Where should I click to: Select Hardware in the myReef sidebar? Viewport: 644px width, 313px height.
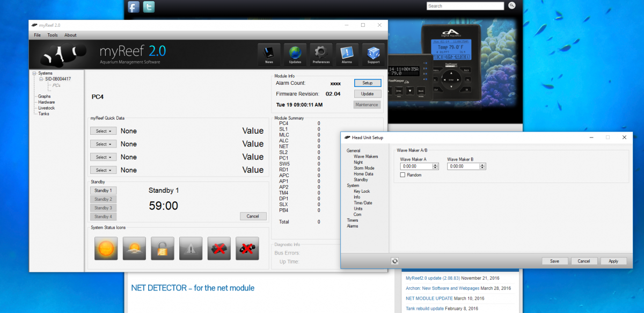(x=46, y=102)
